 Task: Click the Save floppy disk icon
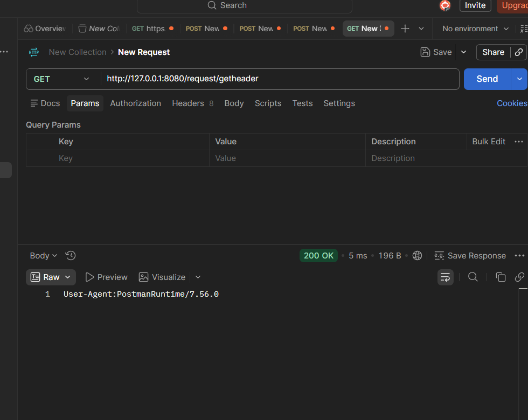(x=425, y=52)
